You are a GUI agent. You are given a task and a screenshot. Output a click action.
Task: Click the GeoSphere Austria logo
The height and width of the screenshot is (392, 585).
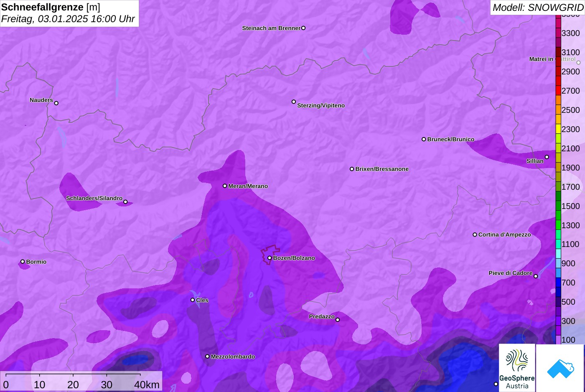pyautogui.click(x=517, y=368)
